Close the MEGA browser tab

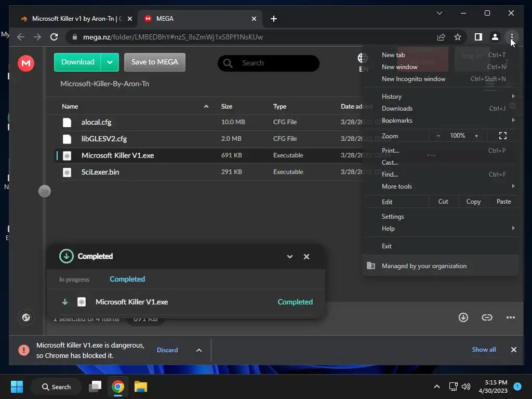[254, 19]
